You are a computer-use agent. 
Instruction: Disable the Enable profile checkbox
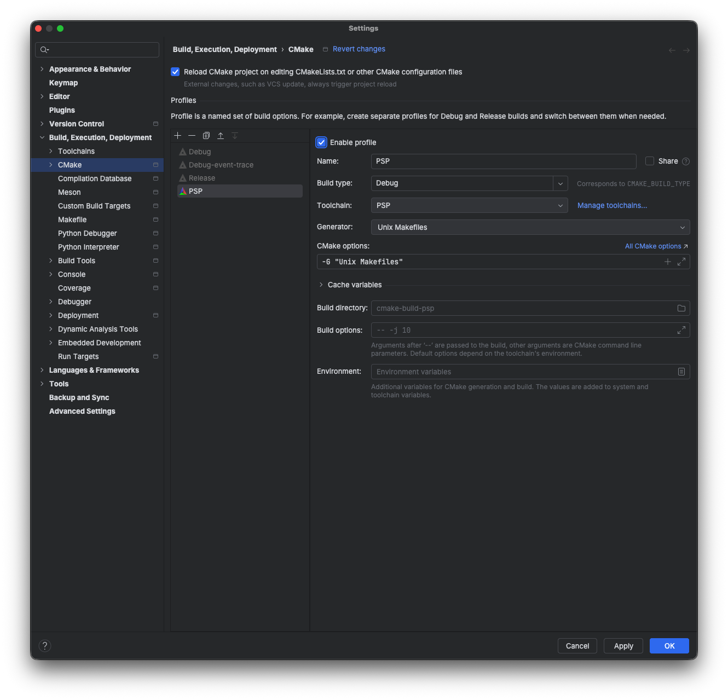pyautogui.click(x=321, y=142)
